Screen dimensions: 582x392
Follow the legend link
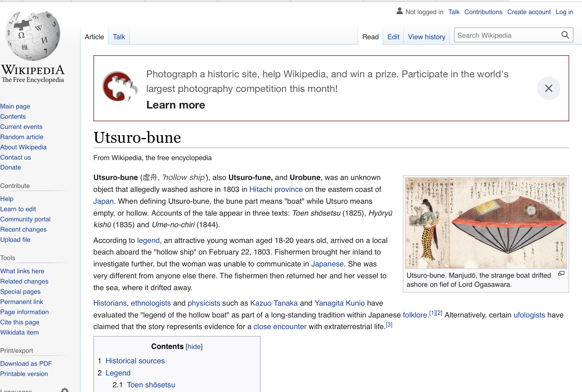(x=148, y=240)
